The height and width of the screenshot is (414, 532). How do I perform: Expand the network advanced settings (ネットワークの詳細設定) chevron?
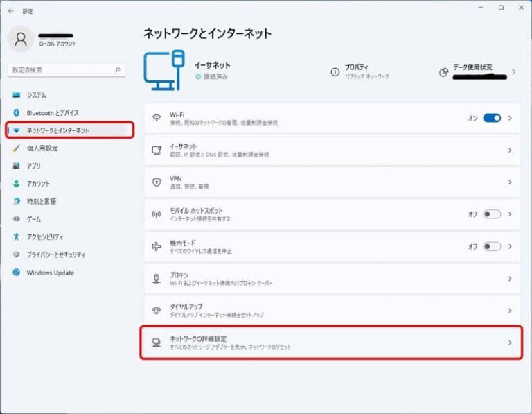[x=510, y=343]
